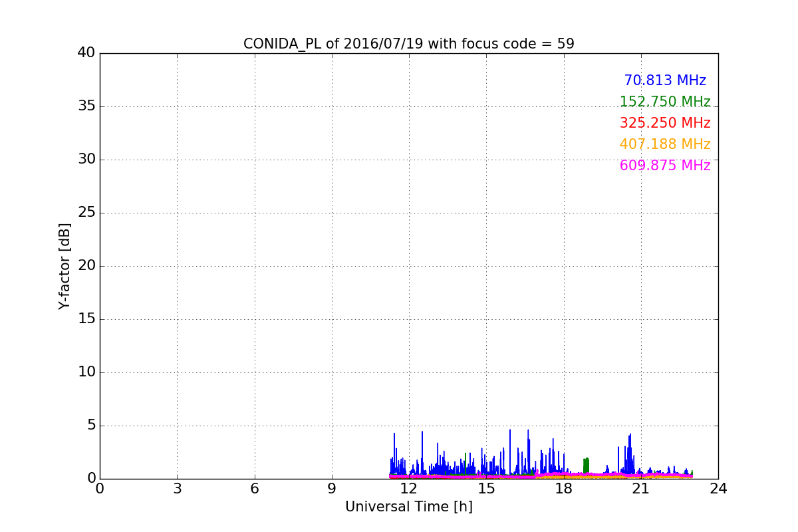Image resolution: width=798 pixels, height=532 pixels.
Task: Click the Universal Time [h] axis label
Action: click(409, 507)
